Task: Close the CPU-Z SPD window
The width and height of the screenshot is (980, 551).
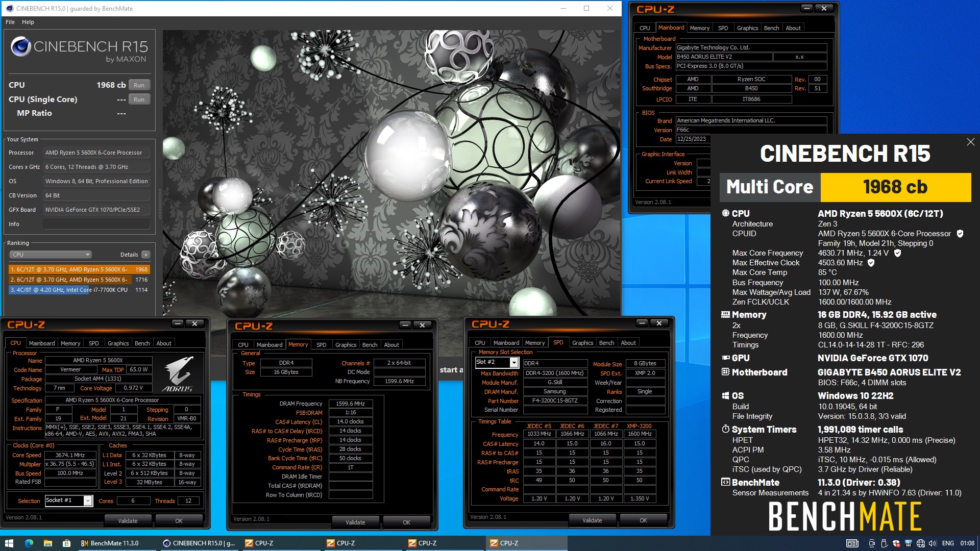Action: pos(659,323)
